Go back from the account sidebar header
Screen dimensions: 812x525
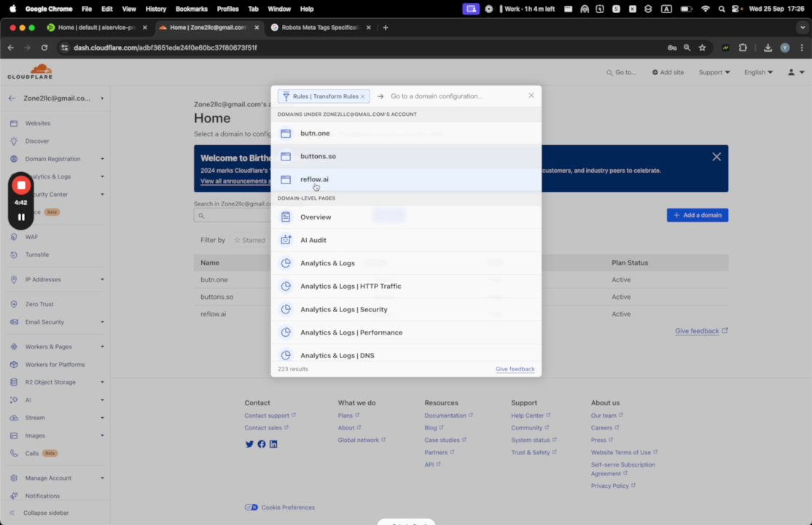(12, 98)
